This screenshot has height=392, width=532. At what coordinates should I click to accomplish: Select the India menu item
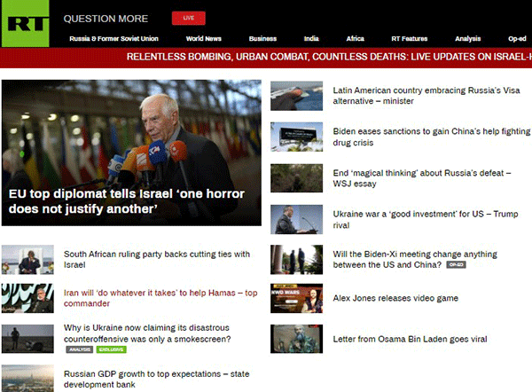click(x=311, y=39)
